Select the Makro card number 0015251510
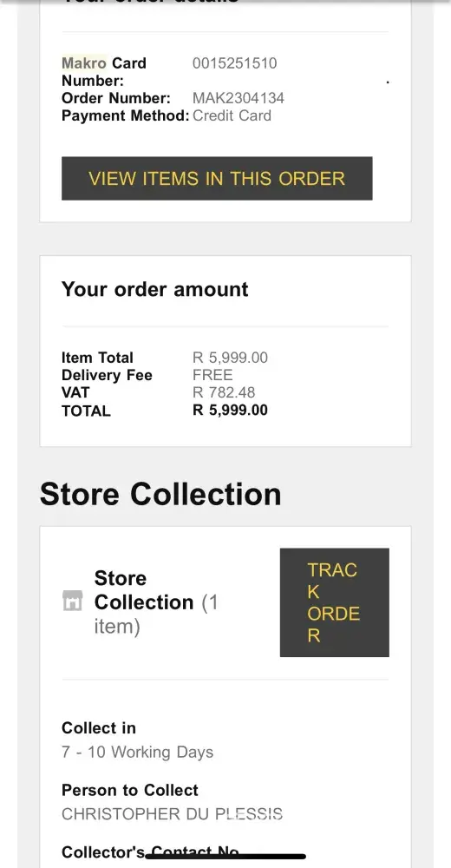 pyautogui.click(x=235, y=63)
